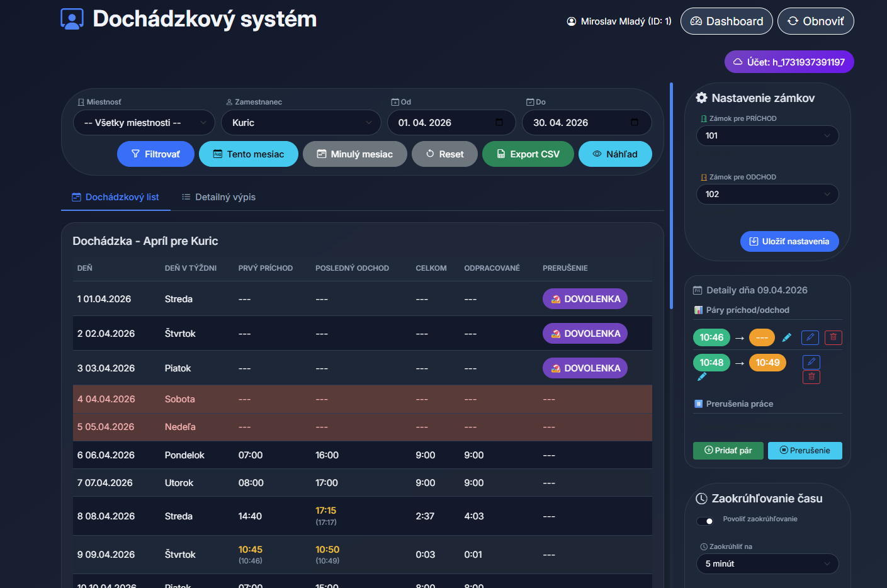This screenshot has width=887, height=588.
Task: Expand the Miestnosť dropdown
Action: (144, 123)
